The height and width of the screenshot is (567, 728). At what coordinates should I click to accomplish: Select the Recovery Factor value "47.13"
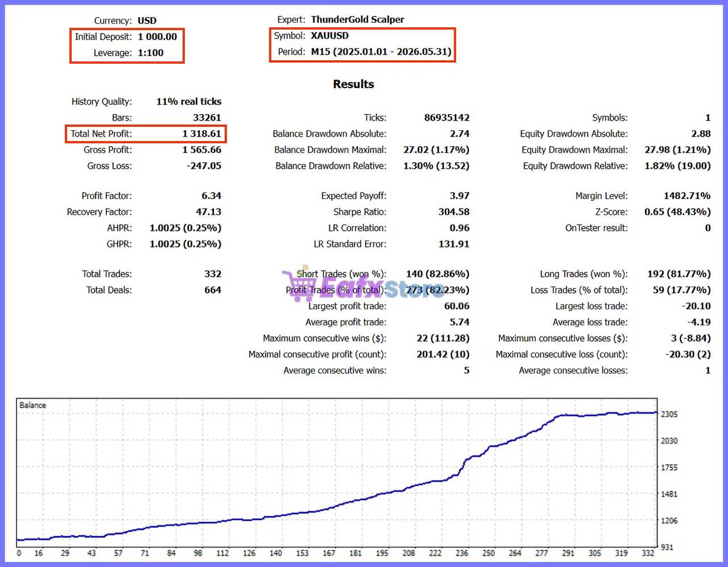point(209,212)
